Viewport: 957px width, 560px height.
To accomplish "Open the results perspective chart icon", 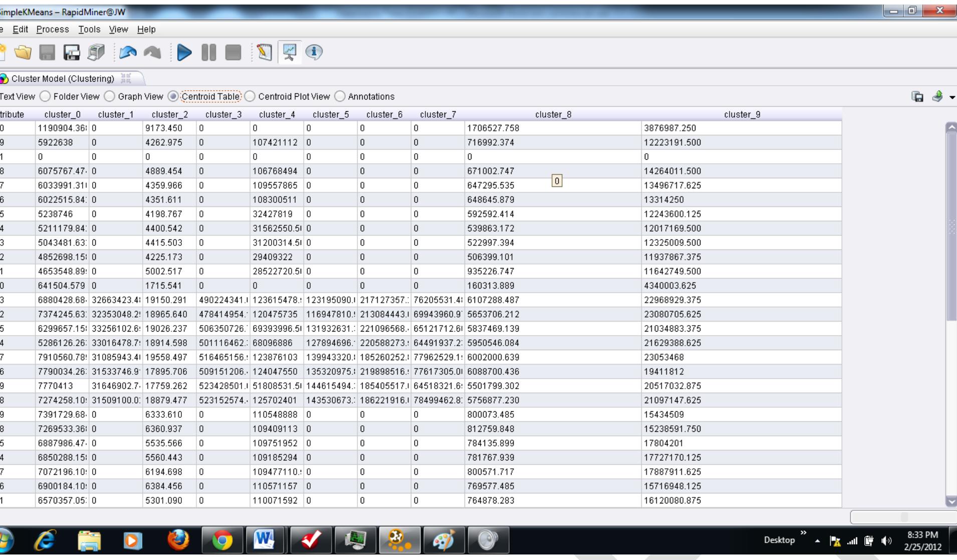I will [289, 52].
